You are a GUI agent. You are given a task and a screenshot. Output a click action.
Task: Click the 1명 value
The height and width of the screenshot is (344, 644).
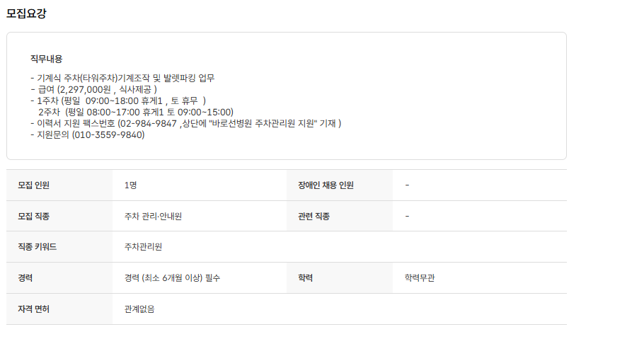pyautogui.click(x=130, y=185)
